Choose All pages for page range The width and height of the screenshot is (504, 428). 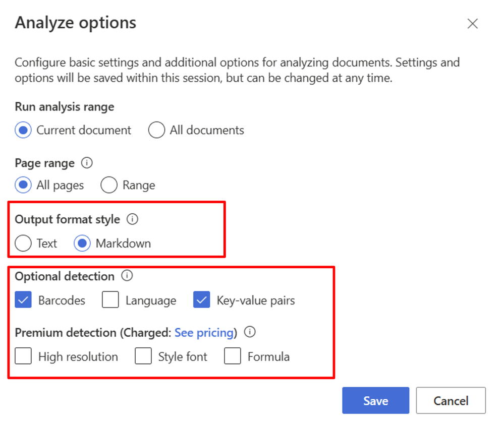(23, 185)
